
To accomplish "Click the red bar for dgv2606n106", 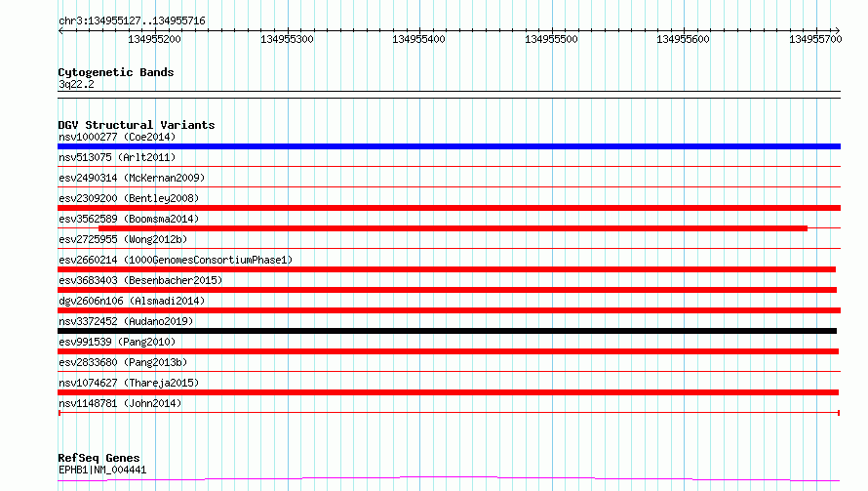I will pyautogui.click(x=449, y=310).
